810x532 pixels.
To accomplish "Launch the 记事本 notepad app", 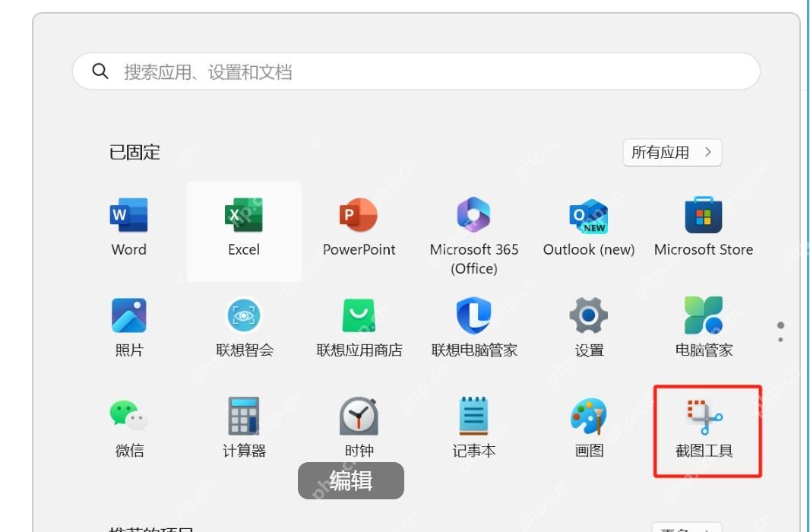I will point(473,416).
